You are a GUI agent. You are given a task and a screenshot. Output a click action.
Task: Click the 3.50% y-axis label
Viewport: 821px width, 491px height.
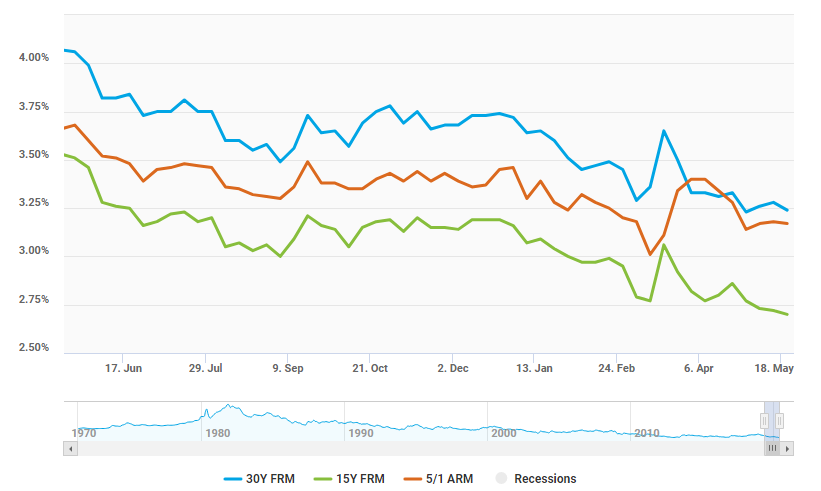(34, 154)
